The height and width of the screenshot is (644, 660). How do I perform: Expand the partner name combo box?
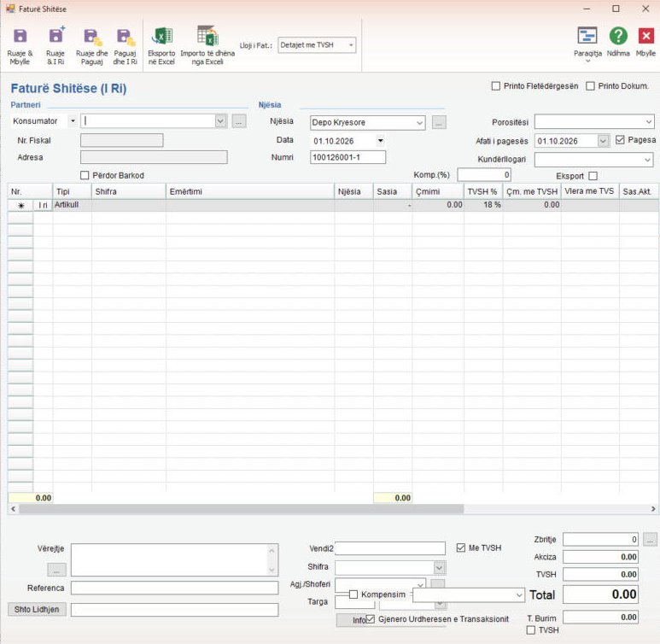(x=221, y=121)
